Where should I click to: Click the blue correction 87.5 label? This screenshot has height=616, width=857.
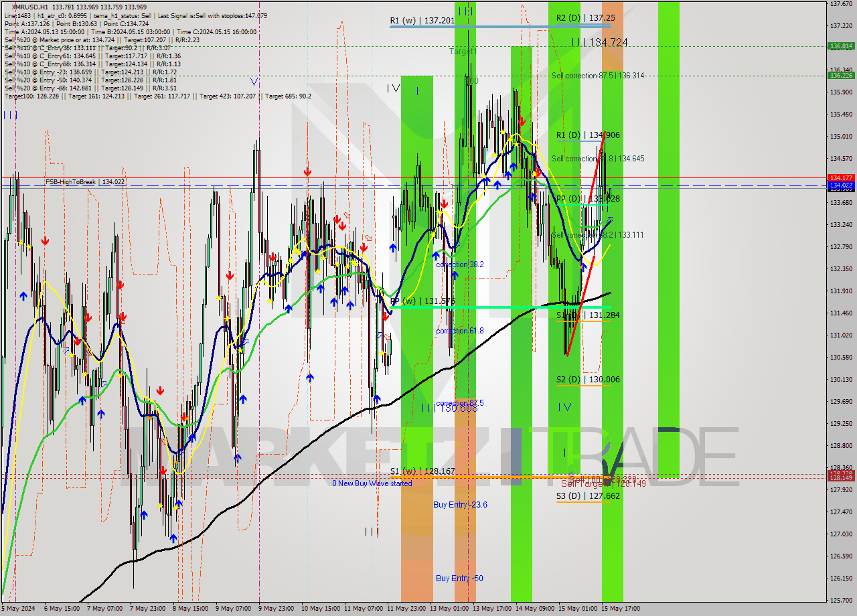click(x=459, y=404)
